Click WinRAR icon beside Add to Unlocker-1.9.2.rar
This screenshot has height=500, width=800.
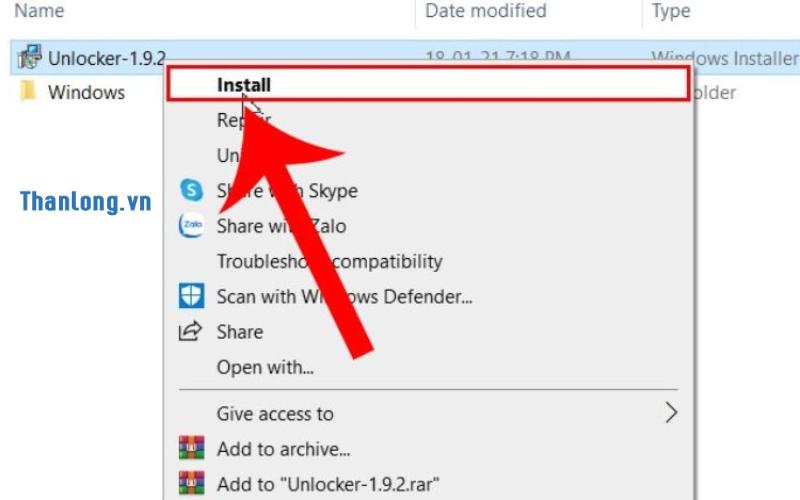[190, 484]
